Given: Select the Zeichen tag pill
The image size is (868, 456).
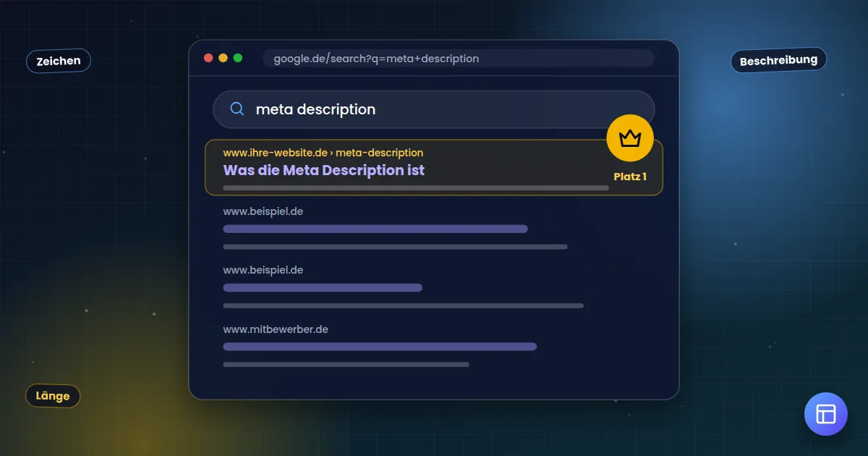Looking at the screenshot, I should pyautogui.click(x=59, y=61).
